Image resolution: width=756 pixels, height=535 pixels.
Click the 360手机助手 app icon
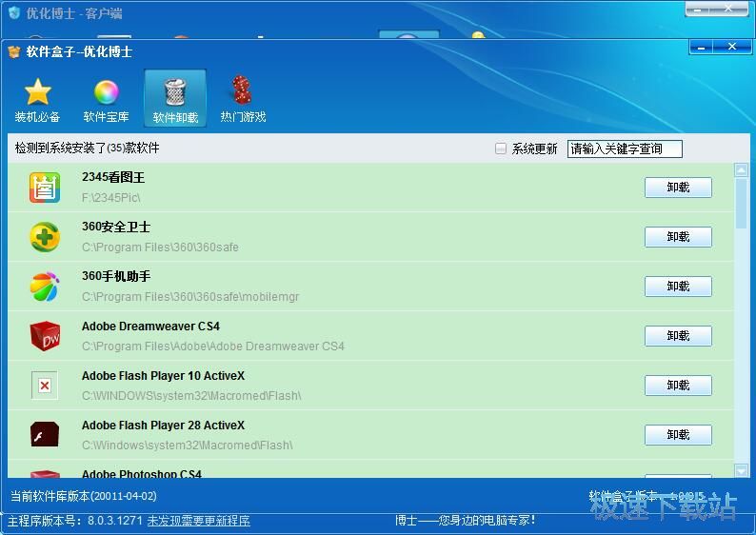coord(45,287)
